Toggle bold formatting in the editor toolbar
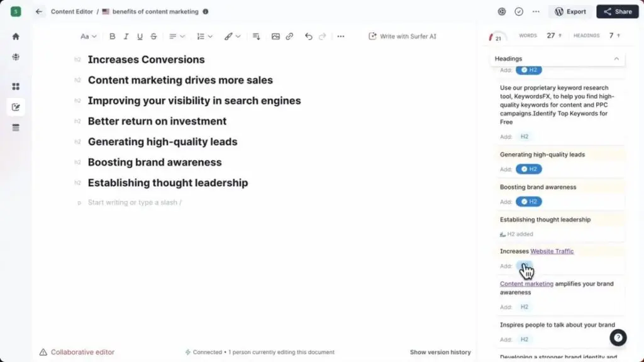Viewport: 644px width, 362px height. pyautogui.click(x=113, y=36)
